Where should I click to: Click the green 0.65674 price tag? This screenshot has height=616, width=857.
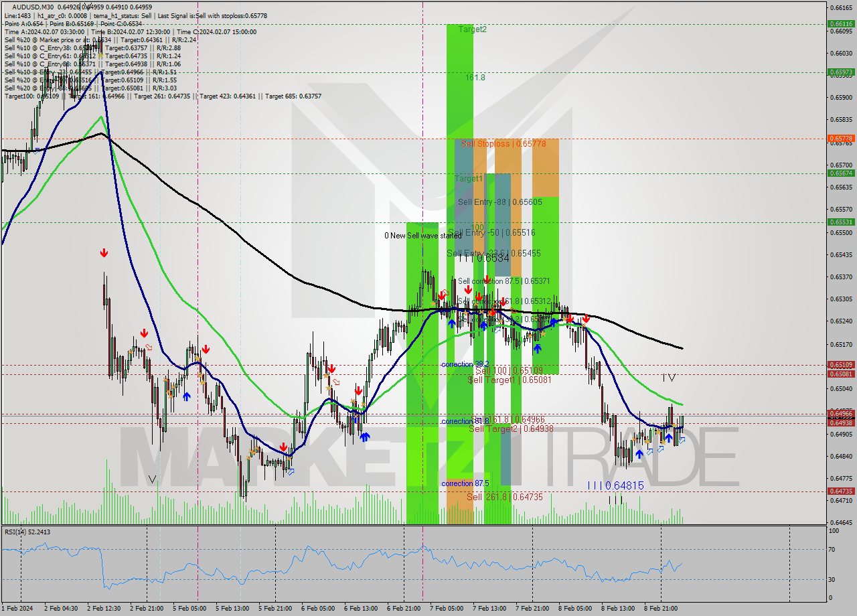pos(841,173)
